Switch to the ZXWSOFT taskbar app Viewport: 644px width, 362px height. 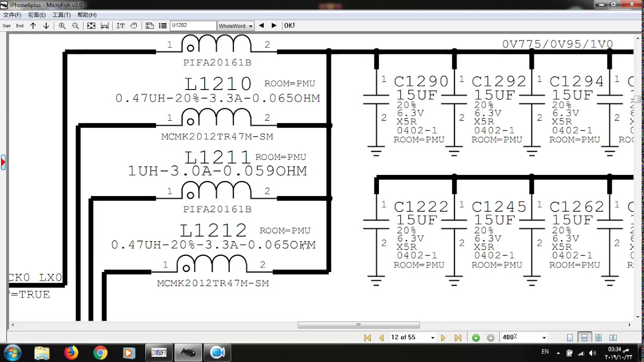coord(159,353)
